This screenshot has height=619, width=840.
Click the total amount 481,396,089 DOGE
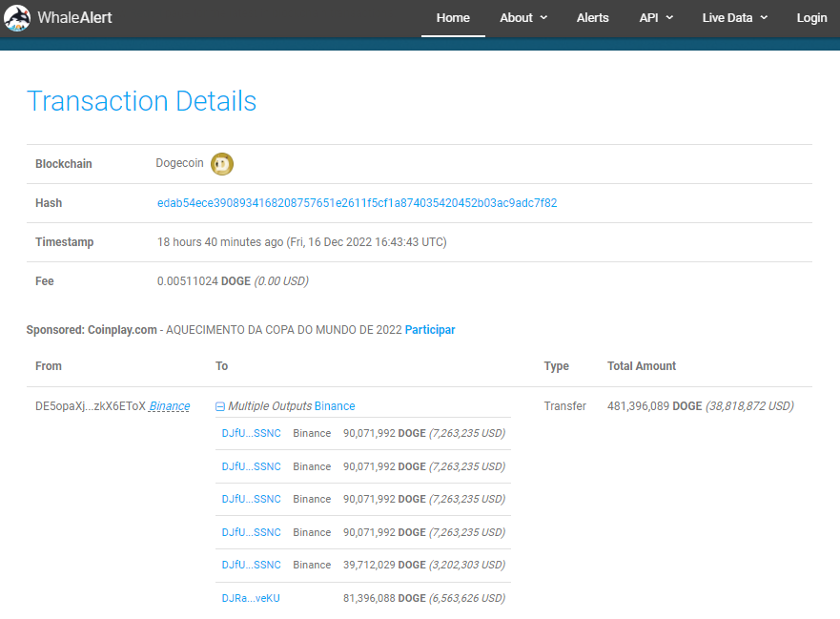pos(654,406)
